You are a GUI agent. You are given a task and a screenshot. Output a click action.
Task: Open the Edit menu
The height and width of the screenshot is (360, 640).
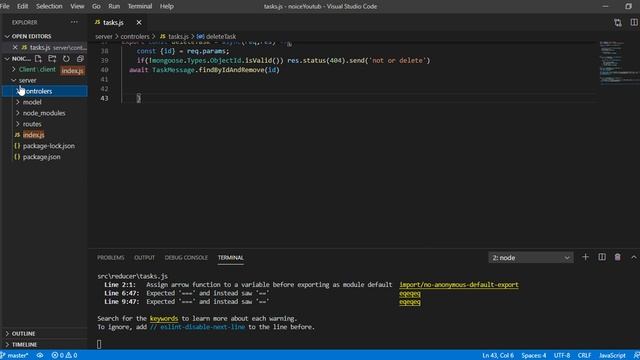[22, 6]
